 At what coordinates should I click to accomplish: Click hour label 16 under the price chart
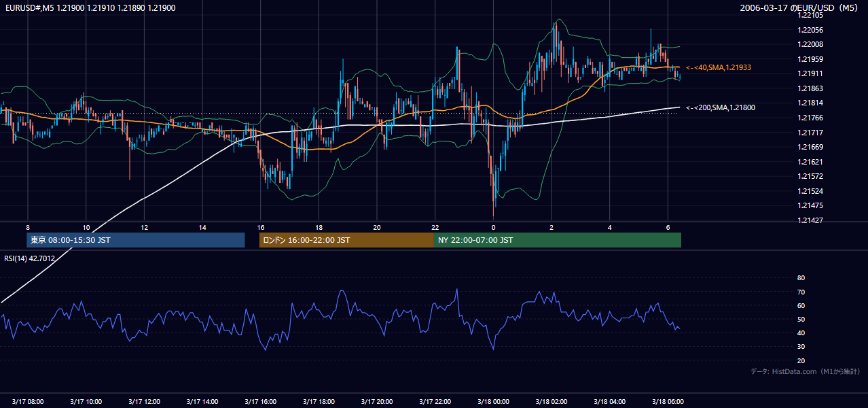click(x=261, y=227)
